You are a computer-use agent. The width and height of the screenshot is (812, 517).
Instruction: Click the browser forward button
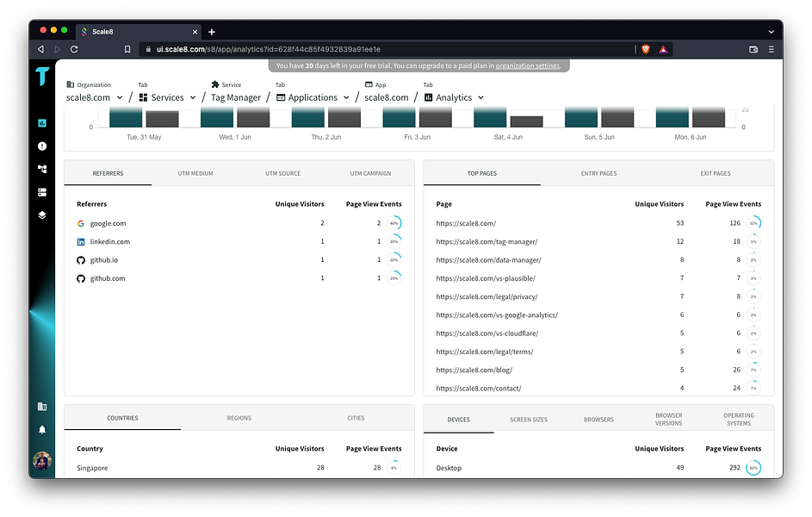[x=58, y=49]
